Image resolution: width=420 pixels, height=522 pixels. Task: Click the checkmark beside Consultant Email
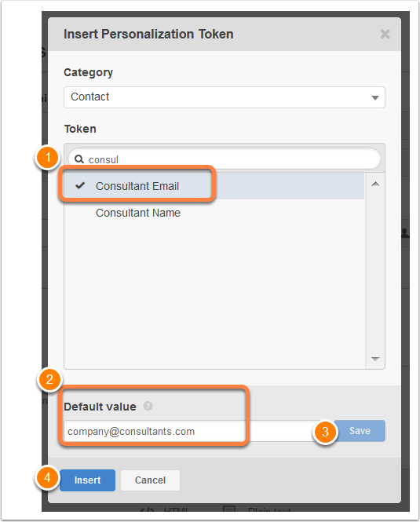(x=80, y=185)
